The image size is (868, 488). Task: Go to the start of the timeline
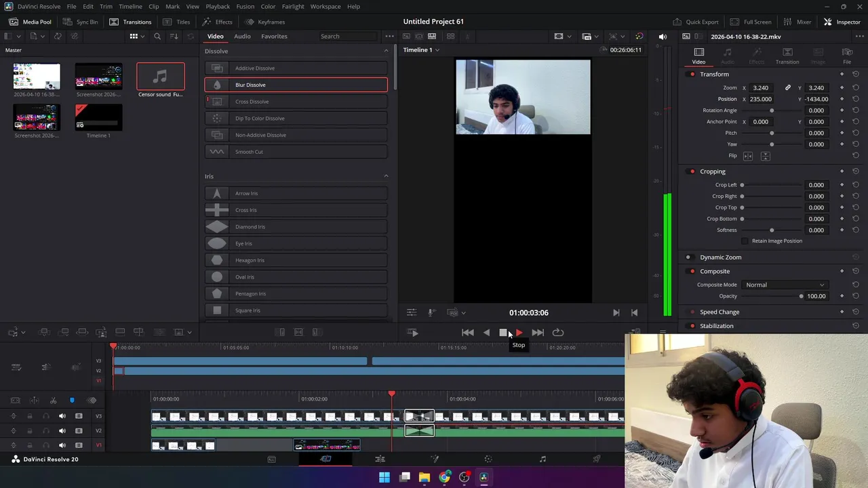(467, 333)
